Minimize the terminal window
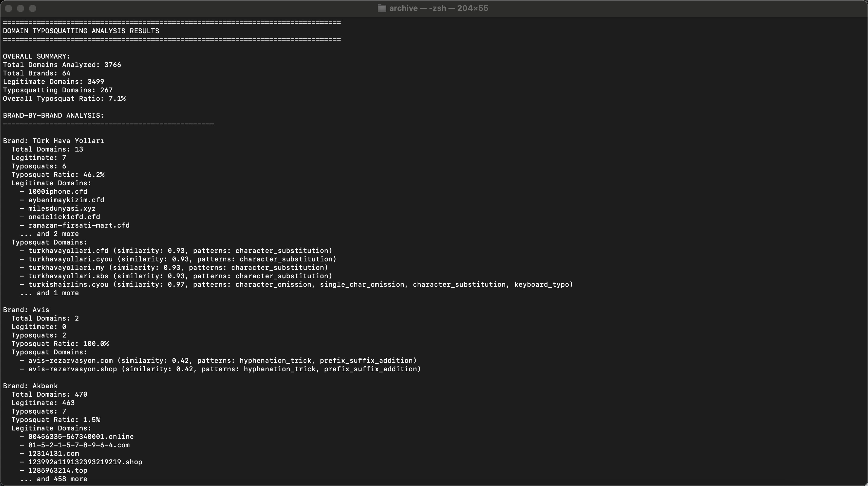 pyautogui.click(x=21, y=8)
